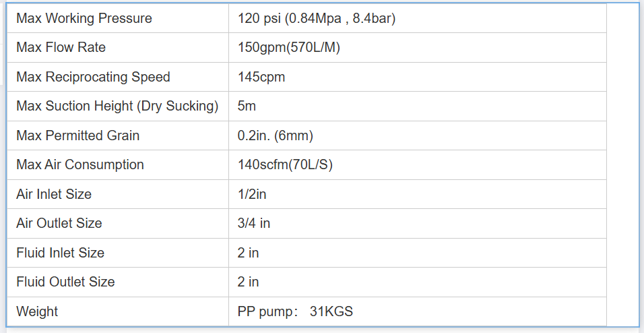
Task: Select the 3/4 in air outlet value
Action: [254, 223]
